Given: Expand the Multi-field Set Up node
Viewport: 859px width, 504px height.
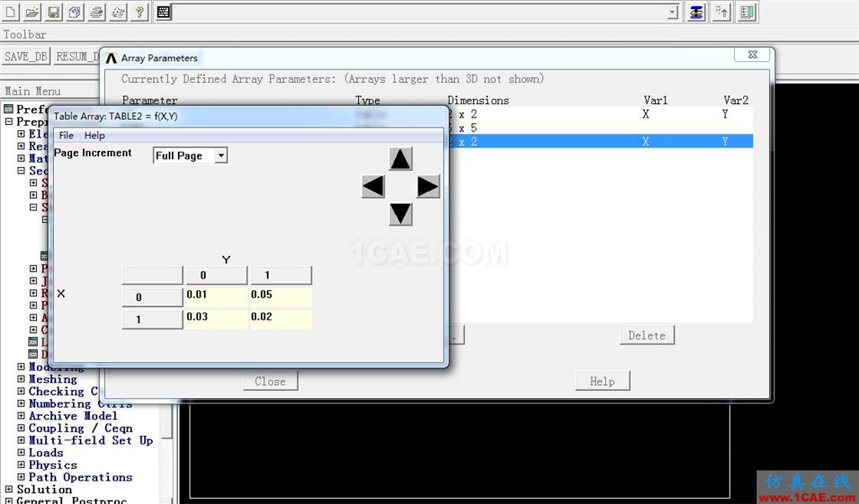Looking at the screenshot, I should click(x=21, y=440).
